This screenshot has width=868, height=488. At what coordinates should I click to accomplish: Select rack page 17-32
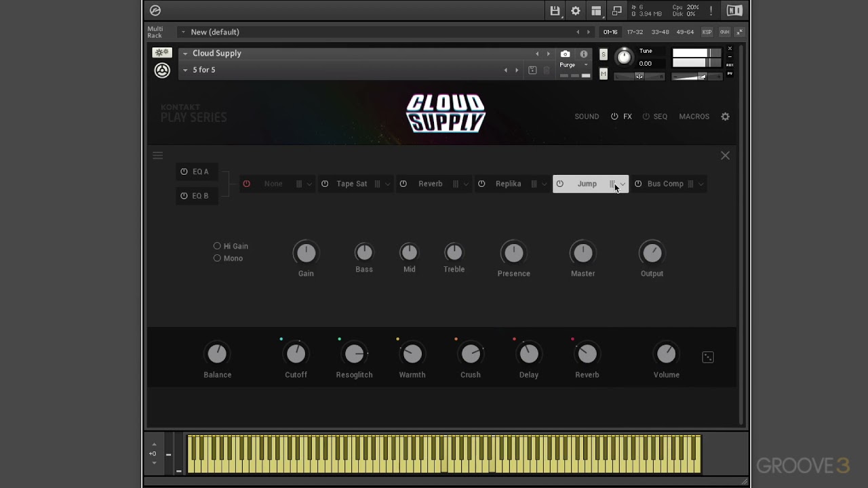(635, 32)
